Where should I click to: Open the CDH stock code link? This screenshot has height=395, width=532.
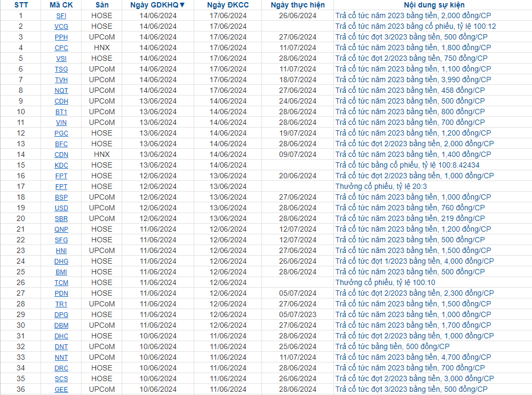click(x=61, y=101)
